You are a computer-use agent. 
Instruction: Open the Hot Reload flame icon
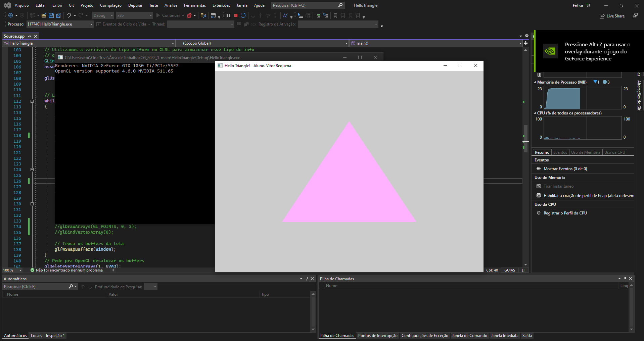[189, 15]
